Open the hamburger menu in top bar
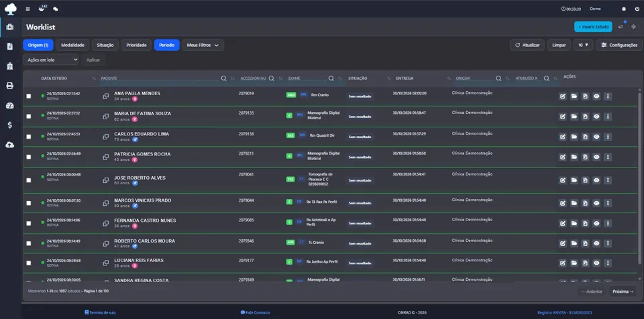The image size is (644, 319). click(x=28, y=9)
